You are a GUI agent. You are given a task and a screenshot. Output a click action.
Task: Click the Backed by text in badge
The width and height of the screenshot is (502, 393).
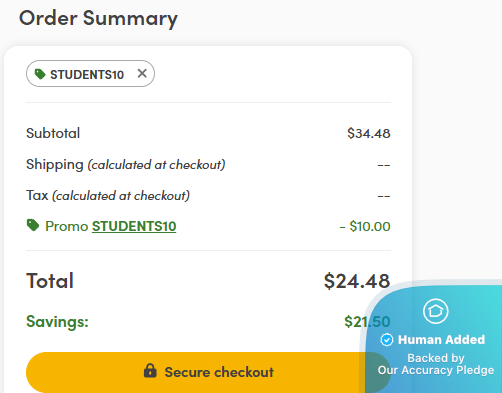pos(436,358)
